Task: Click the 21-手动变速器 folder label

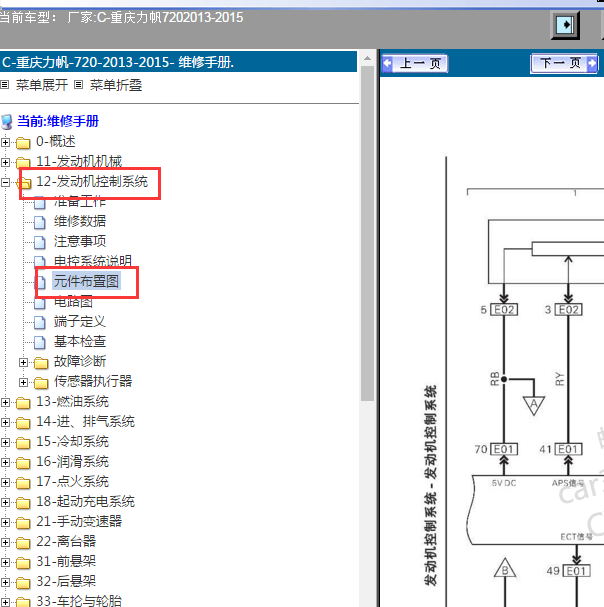Action: tap(79, 521)
